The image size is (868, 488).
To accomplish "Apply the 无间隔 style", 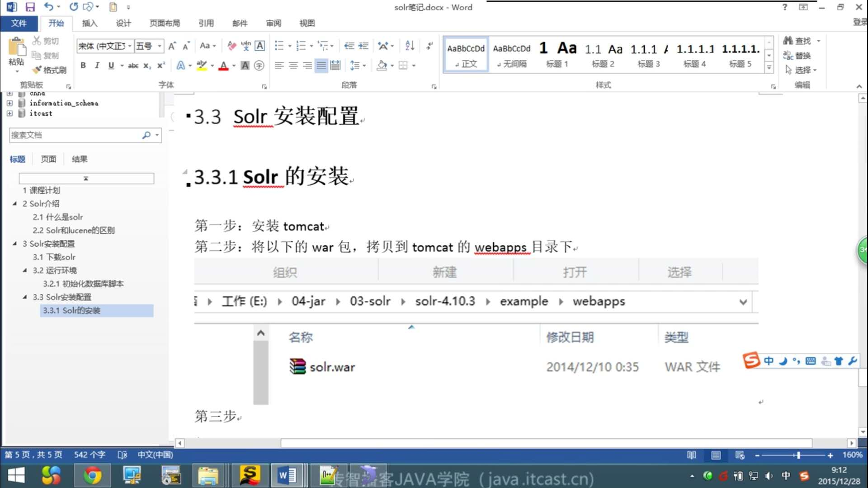I will click(512, 54).
